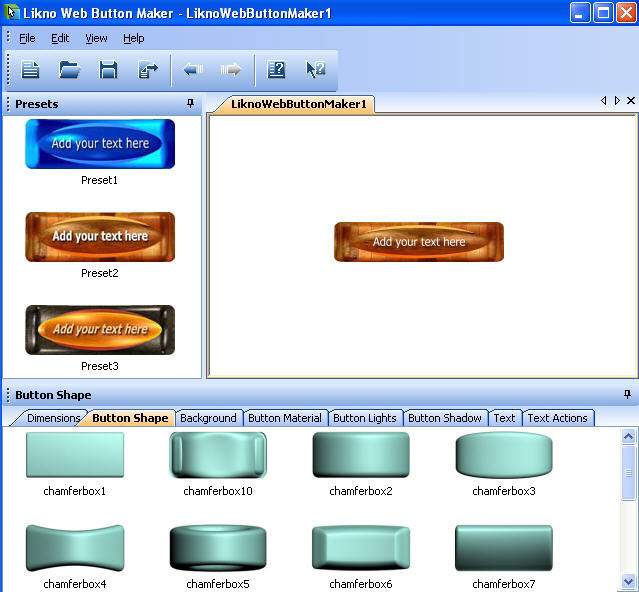
Task: Choose the chamferbox1 shape
Action: tap(75, 455)
